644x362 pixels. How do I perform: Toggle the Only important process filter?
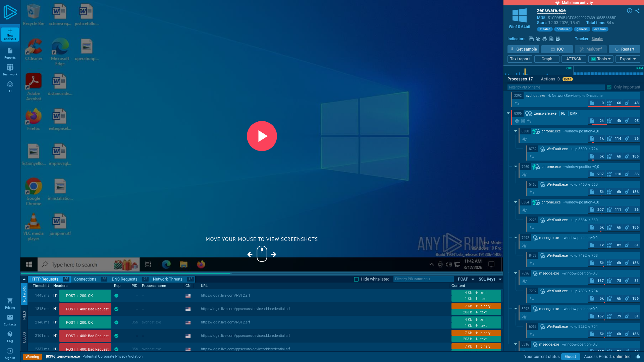(x=609, y=87)
